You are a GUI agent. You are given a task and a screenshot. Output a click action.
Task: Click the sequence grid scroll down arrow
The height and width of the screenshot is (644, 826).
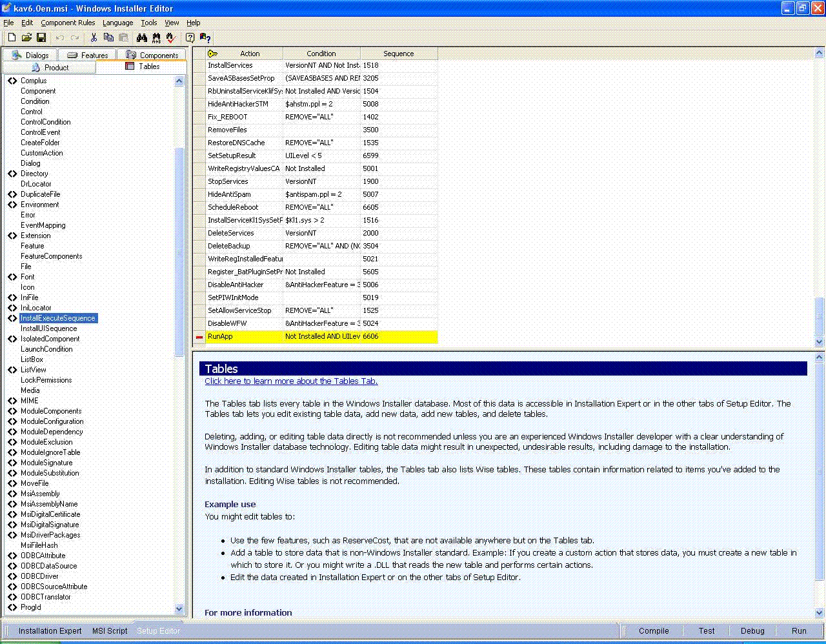click(820, 341)
